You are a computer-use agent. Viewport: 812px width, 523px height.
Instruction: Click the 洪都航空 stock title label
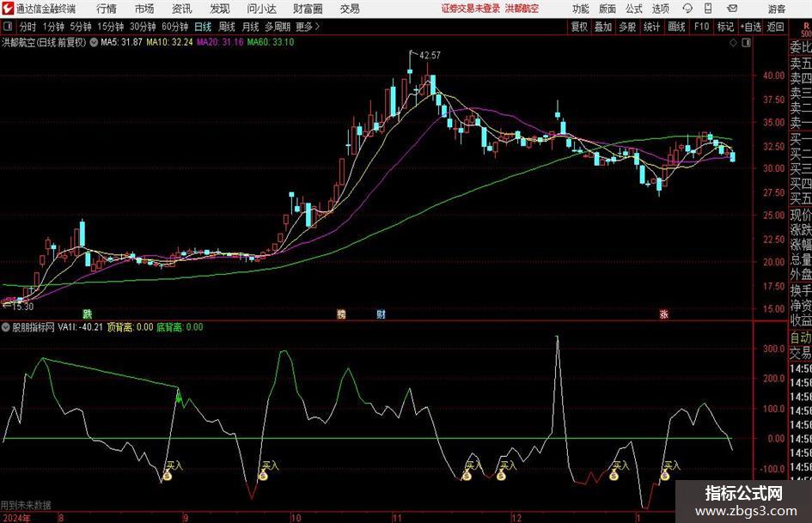[x=19, y=42]
